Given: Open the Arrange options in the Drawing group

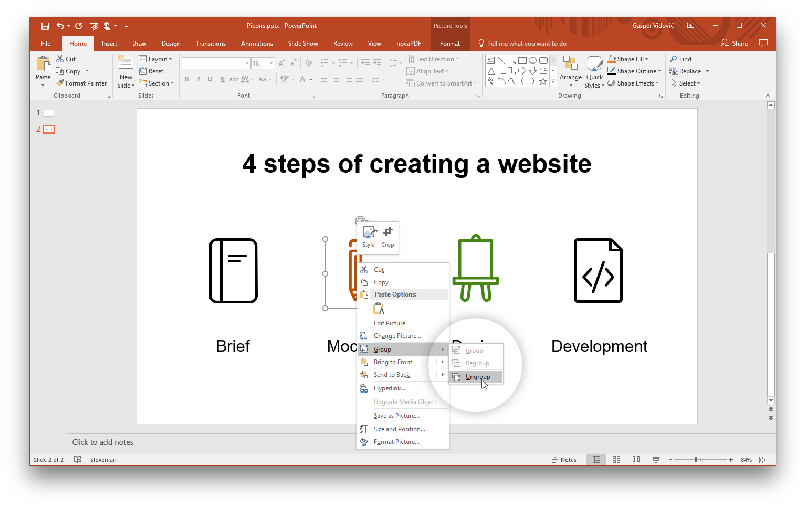Looking at the screenshot, I should click(x=570, y=71).
